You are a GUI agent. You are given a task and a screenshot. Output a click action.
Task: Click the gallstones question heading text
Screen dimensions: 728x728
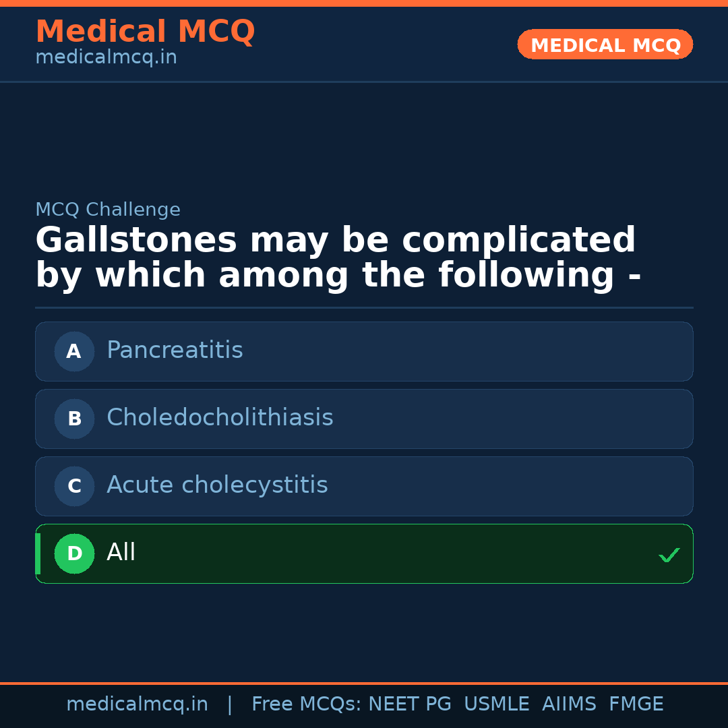(x=337, y=258)
